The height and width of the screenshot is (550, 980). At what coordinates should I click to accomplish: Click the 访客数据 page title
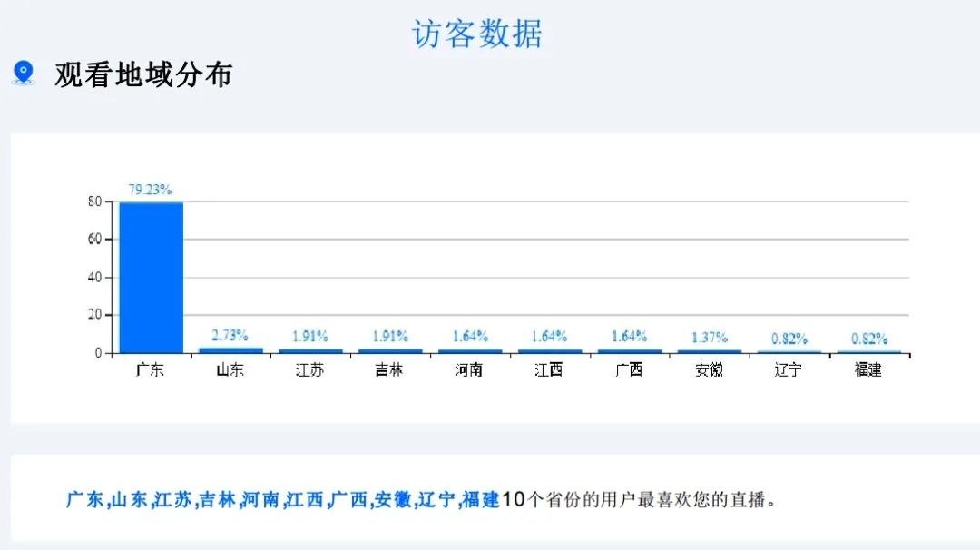point(477,34)
